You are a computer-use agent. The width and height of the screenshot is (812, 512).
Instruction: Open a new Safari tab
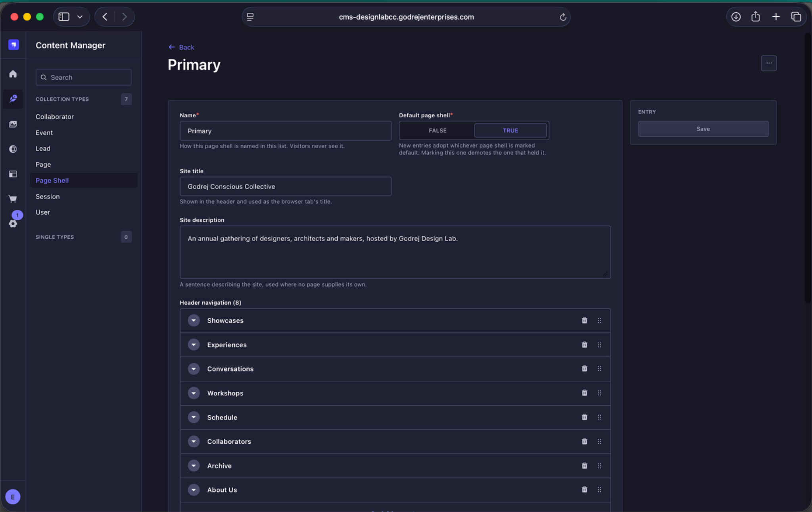(776, 17)
